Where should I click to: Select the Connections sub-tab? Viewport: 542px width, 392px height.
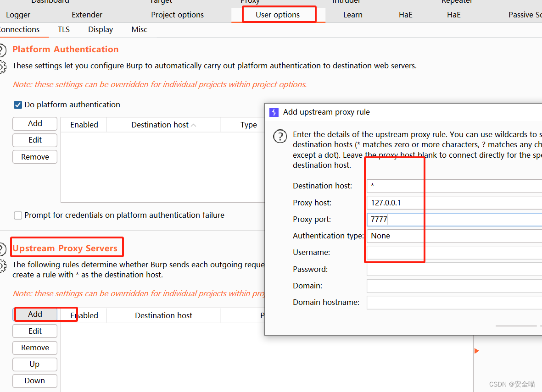(20, 30)
